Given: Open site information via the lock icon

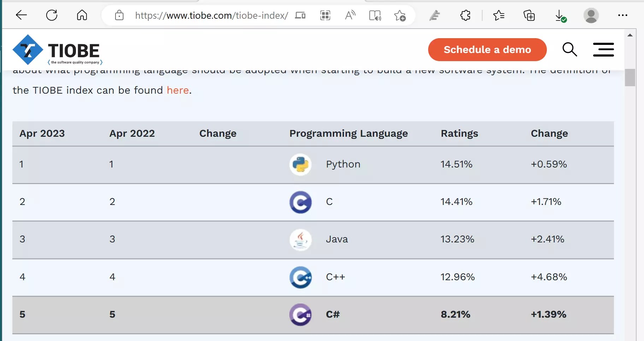Looking at the screenshot, I should (x=119, y=15).
